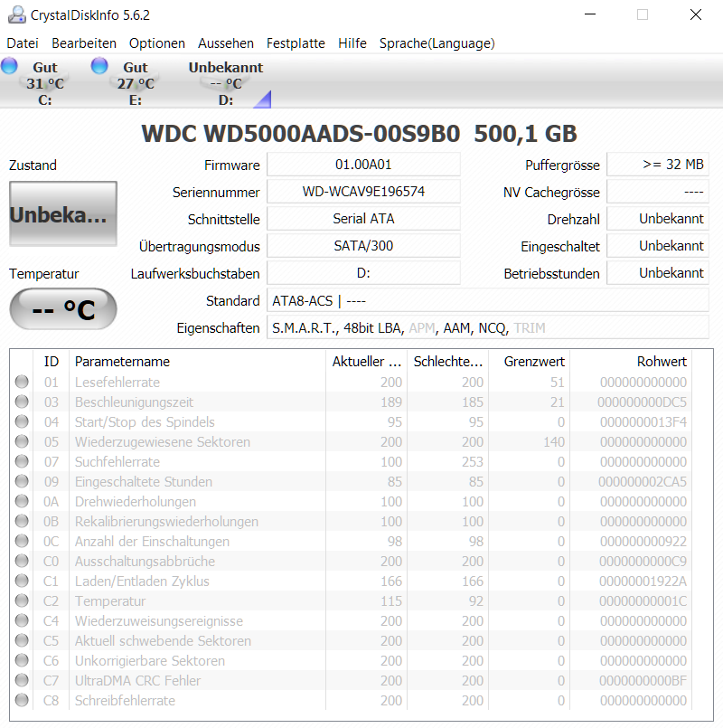Click the -- °C temperature button
Viewport: 723px width, 728px height.
click(63, 309)
